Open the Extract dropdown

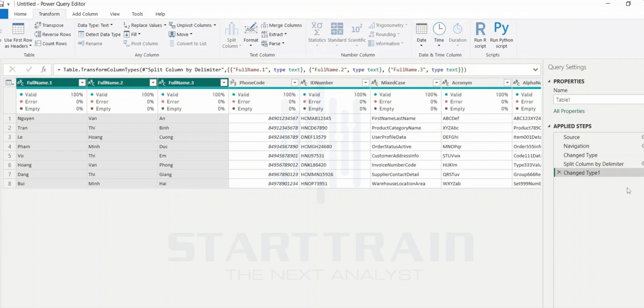[x=274, y=34]
